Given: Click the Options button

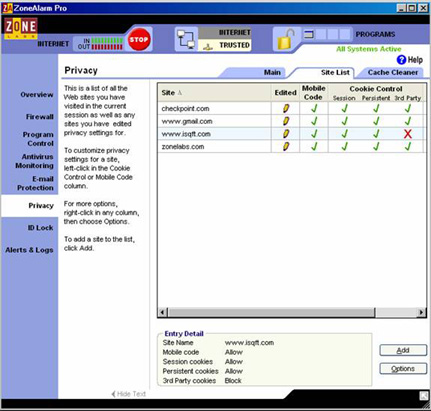Looking at the screenshot, I should point(403,369).
